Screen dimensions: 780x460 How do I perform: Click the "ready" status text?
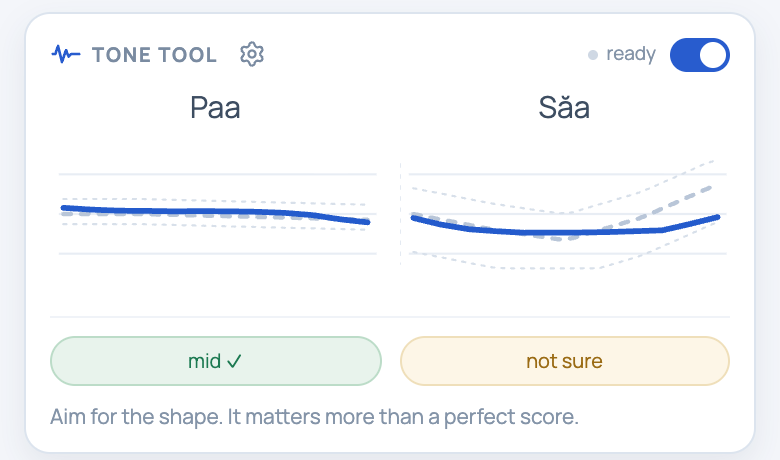coord(631,54)
